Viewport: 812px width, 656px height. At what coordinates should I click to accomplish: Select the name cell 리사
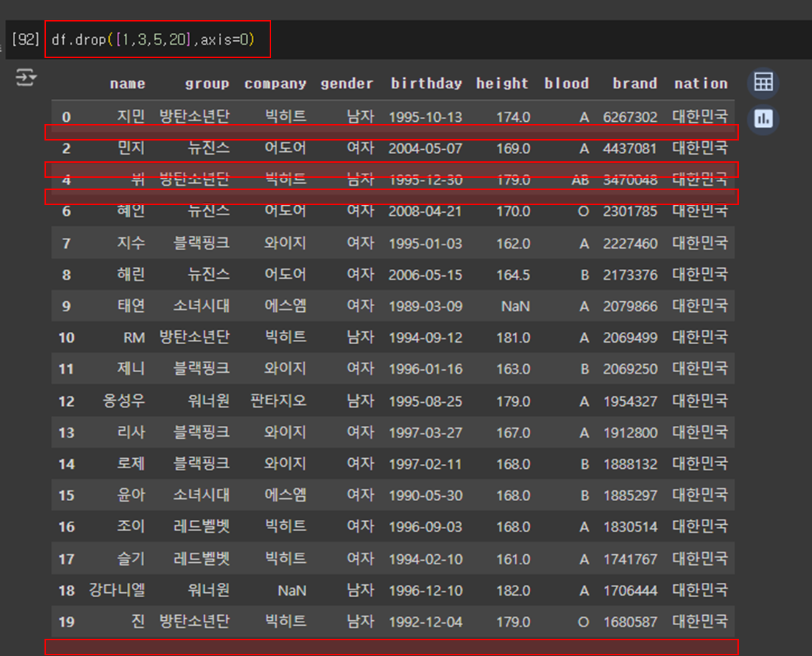point(131,432)
